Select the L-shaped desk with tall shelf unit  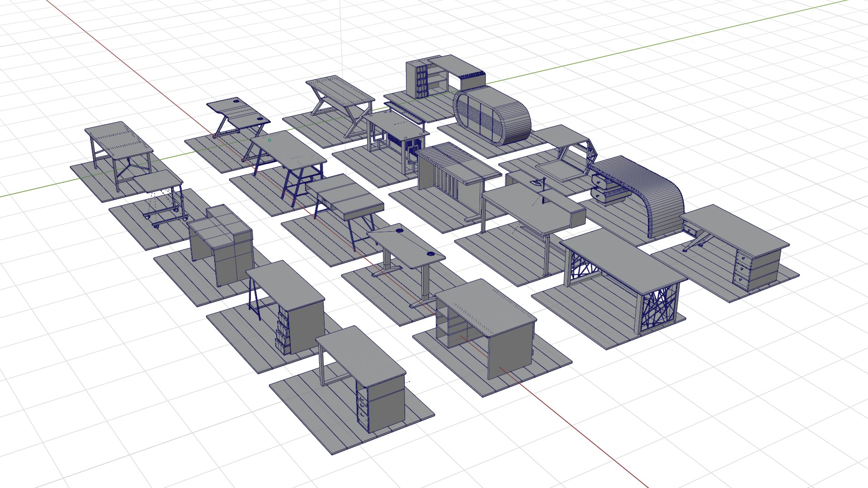click(445, 75)
